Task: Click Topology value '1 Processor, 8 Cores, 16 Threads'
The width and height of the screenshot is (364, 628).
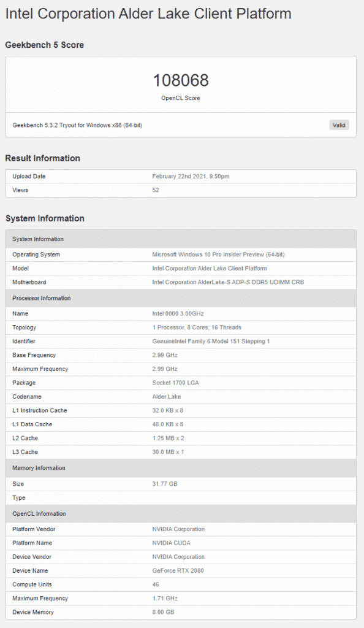Action: [x=197, y=327]
